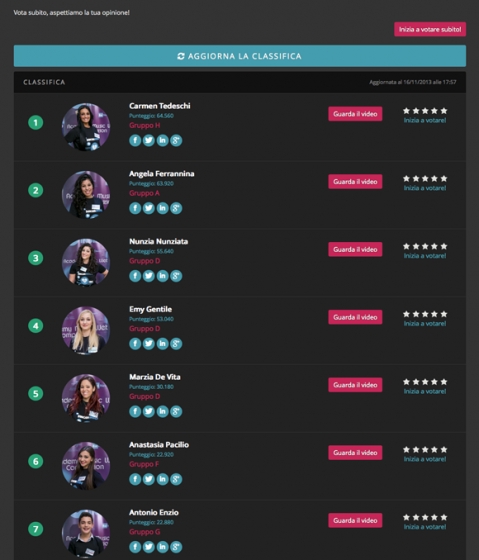Click Twitter icon under Anastasia Pacilio

(x=149, y=479)
